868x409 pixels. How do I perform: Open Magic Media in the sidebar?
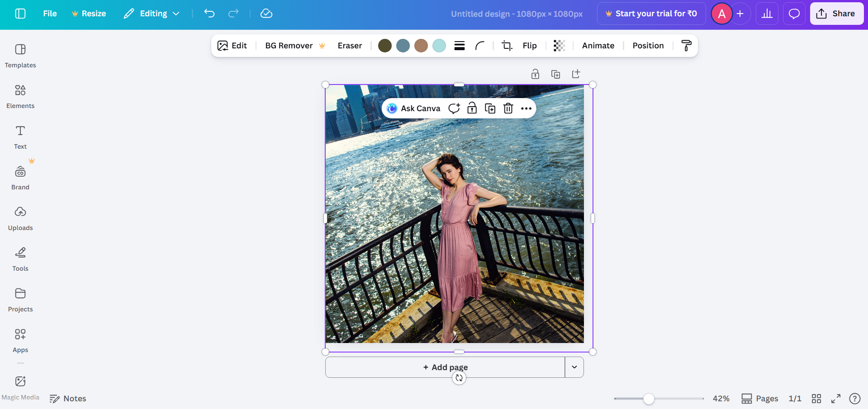point(20,385)
